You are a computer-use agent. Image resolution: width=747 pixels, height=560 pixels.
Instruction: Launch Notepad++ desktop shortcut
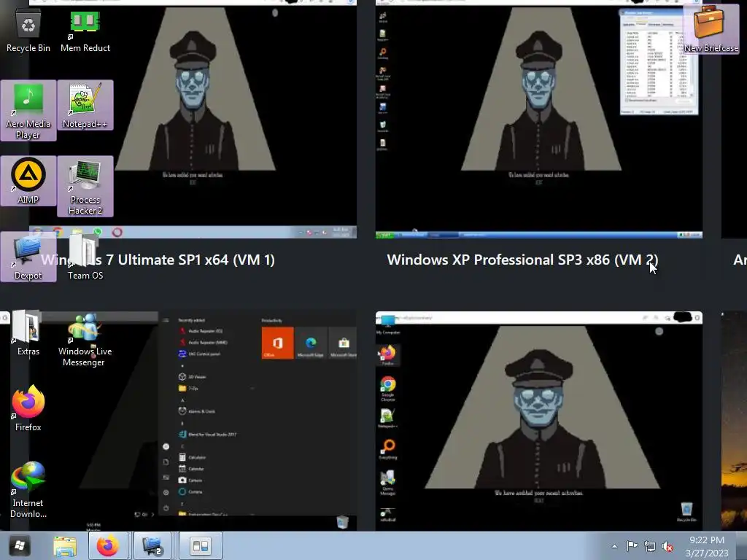(x=85, y=105)
